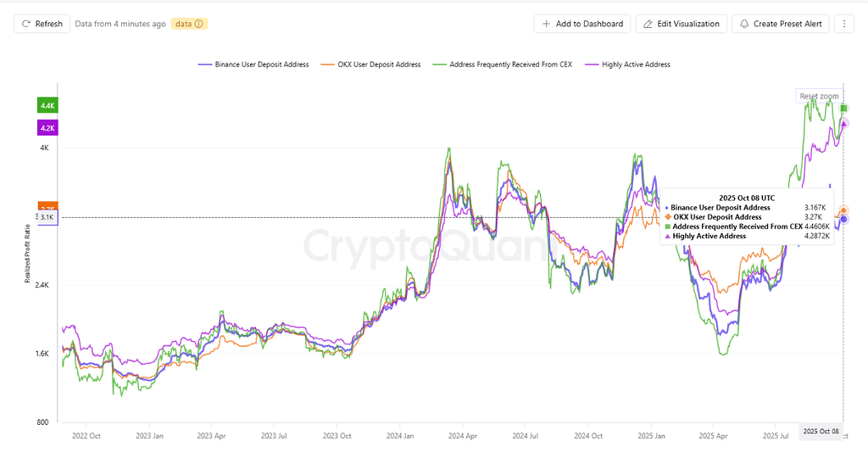
Task: Click the purple triangle marker at series end
Action: pyautogui.click(x=843, y=124)
